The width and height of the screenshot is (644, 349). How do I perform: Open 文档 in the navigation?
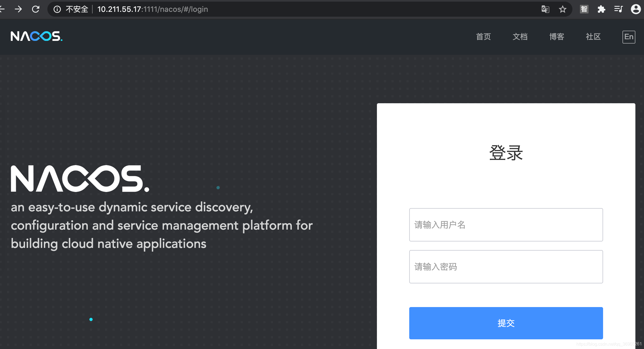click(x=520, y=37)
